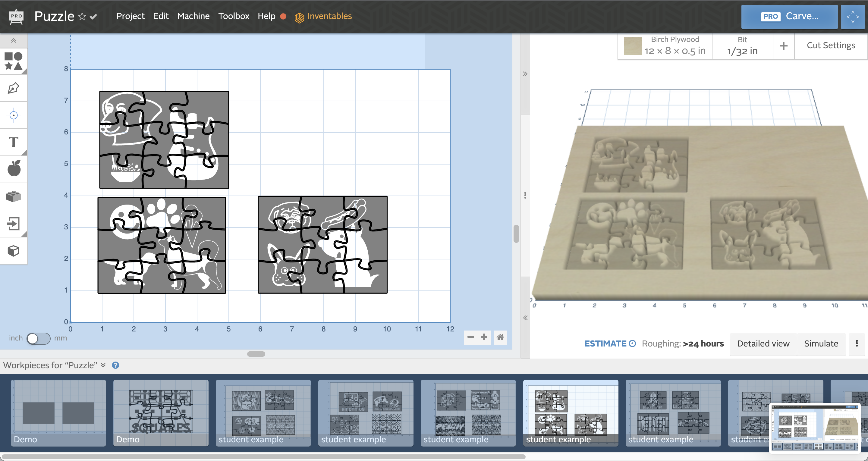The image size is (868, 461).
Task: Click the pane divider three-dot handle
Action: (x=525, y=196)
